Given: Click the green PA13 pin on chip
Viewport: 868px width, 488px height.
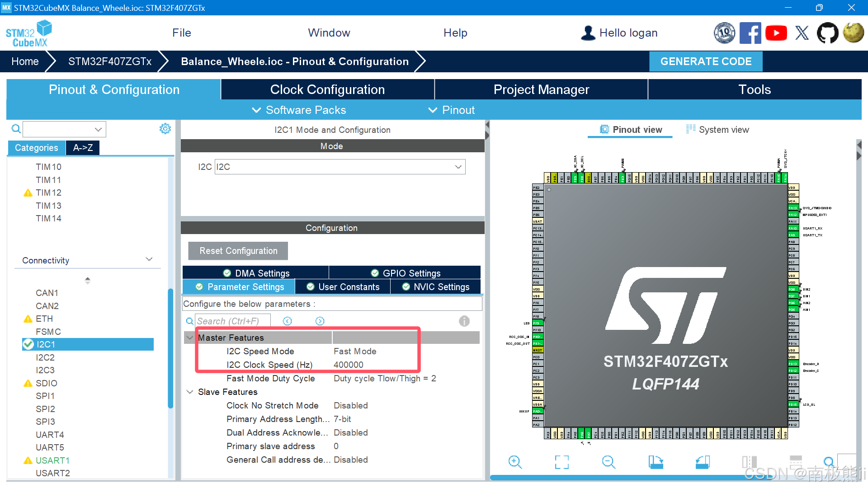Looking at the screenshot, I should pos(793,208).
